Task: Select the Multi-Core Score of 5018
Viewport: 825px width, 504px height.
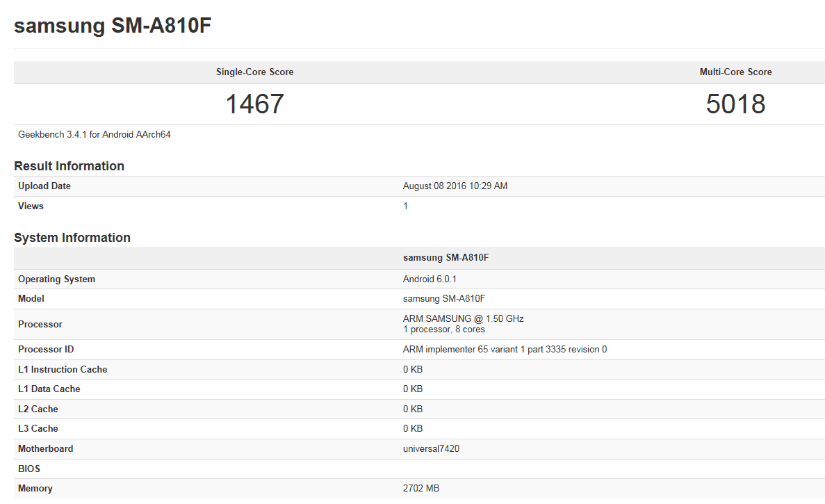Action: pos(735,104)
